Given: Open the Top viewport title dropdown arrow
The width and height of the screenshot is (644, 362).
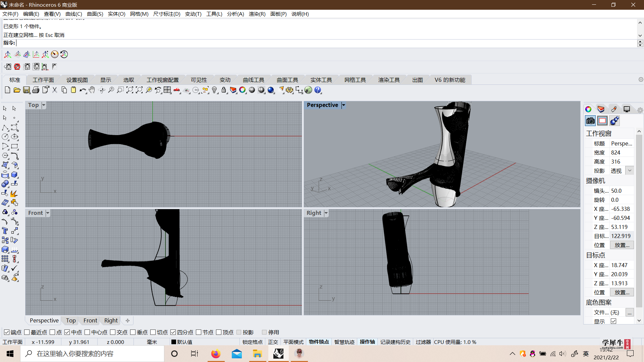Looking at the screenshot, I should 44,105.
